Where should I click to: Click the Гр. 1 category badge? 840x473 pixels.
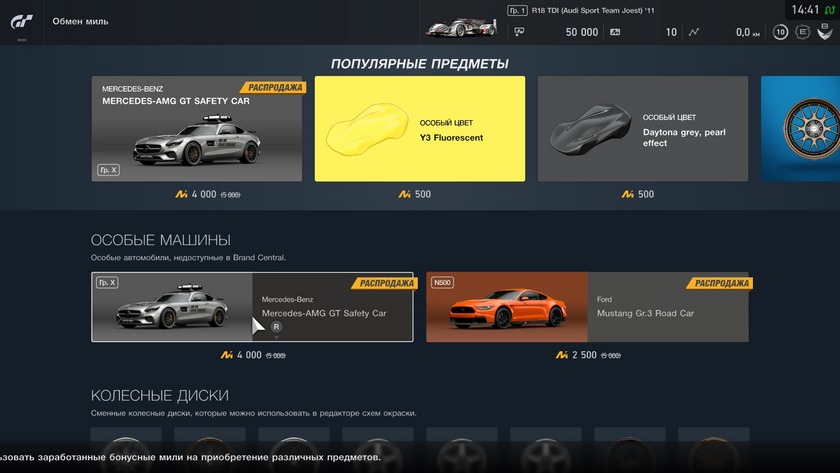pyautogui.click(x=518, y=10)
